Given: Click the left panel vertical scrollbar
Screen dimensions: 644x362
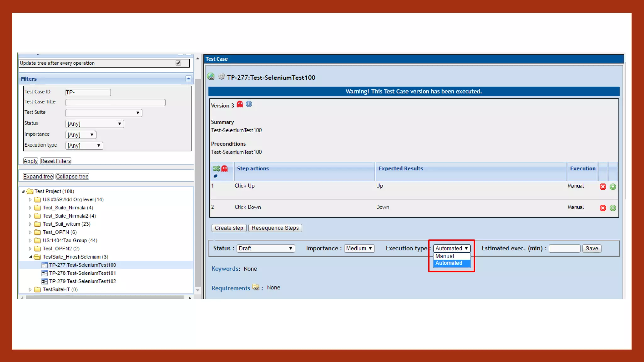Looking at the screenshot, I should click(x=197, y=182).
